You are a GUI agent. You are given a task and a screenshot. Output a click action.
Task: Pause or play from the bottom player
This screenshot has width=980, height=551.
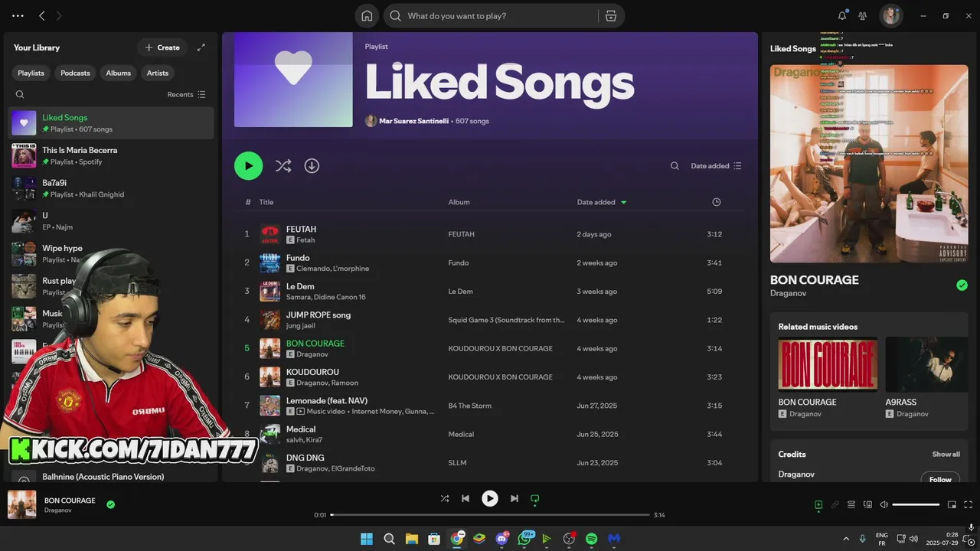[x=490, y=498]
